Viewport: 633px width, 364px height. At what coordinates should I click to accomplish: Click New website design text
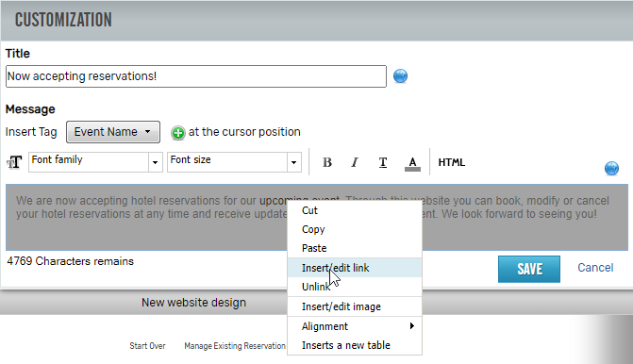(193, 303)
